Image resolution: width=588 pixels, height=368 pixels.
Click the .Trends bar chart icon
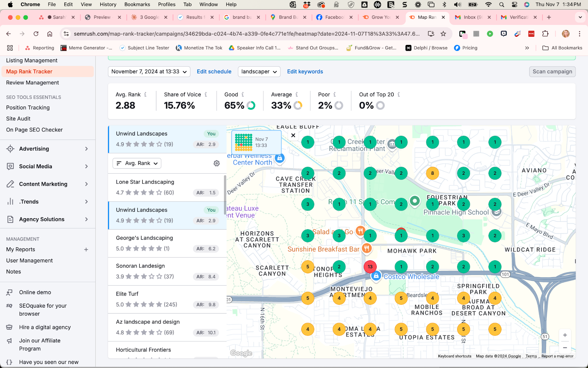pos(10,202)
